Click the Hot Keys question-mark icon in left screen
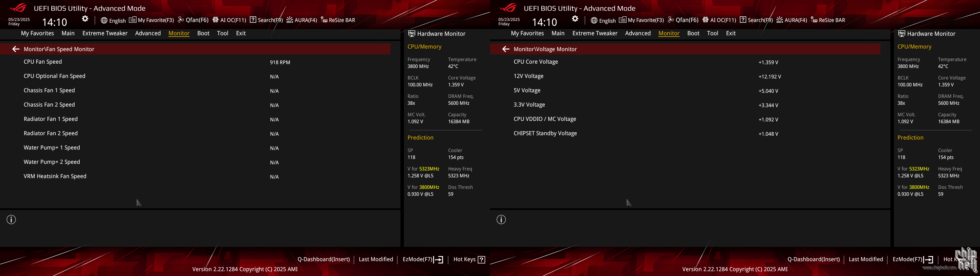Screen dimensions: 980x276 pos(482,260)
